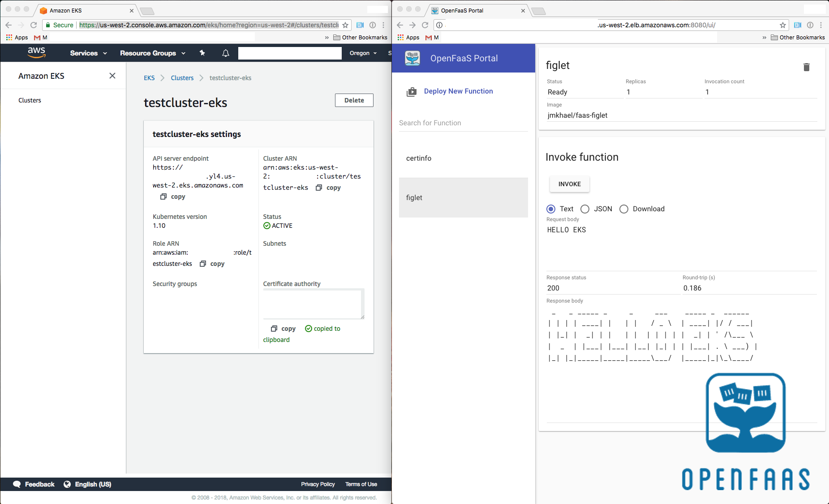Close the Amazon EKS browser tab
Viewport: 829px width, 504px height.
(132, 11)
